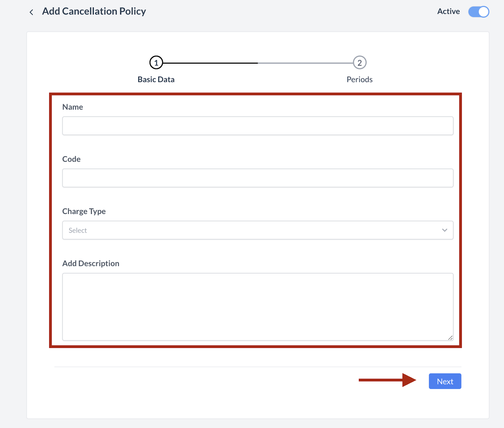Click the Code field label
504x428 pixels.
[x=71, y=159]
